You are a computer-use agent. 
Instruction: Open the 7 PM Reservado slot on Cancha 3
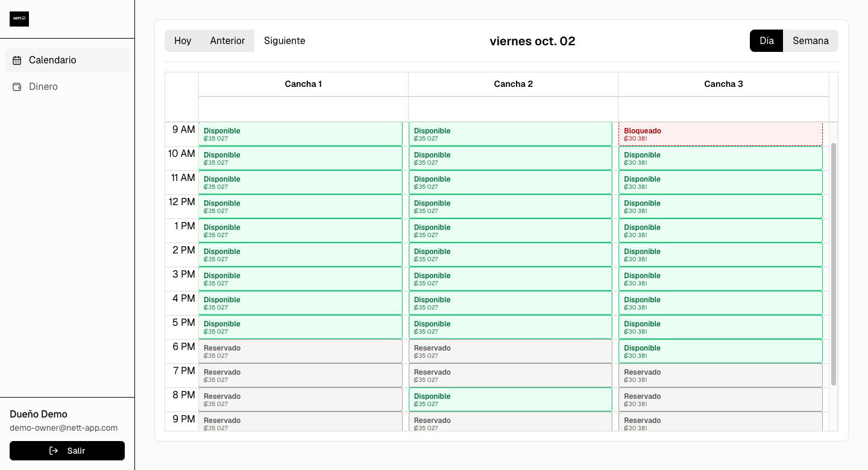tap(720, 375)
